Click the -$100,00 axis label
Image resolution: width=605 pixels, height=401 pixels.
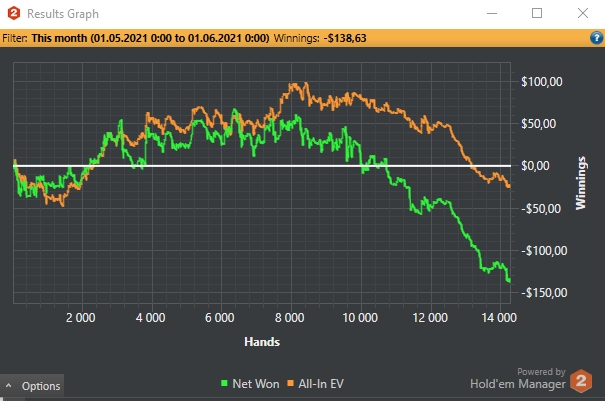pyautogui.click(x=544, y=251)
